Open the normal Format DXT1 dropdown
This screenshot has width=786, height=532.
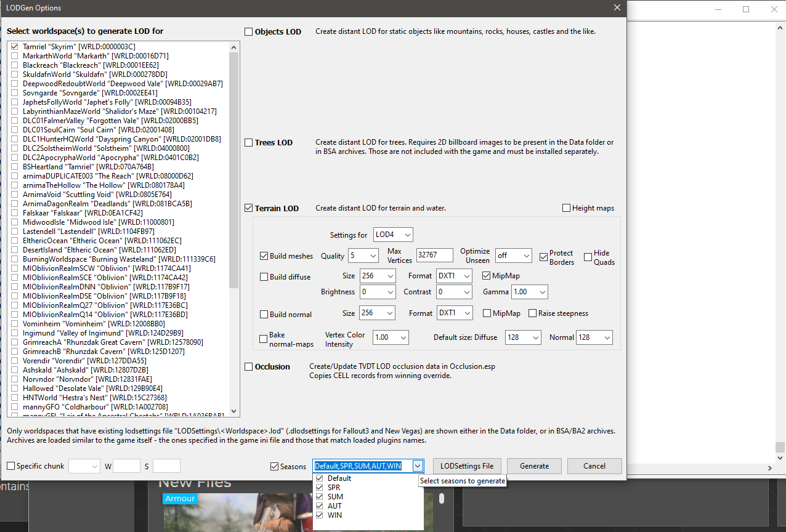click(x=455, y=313)
